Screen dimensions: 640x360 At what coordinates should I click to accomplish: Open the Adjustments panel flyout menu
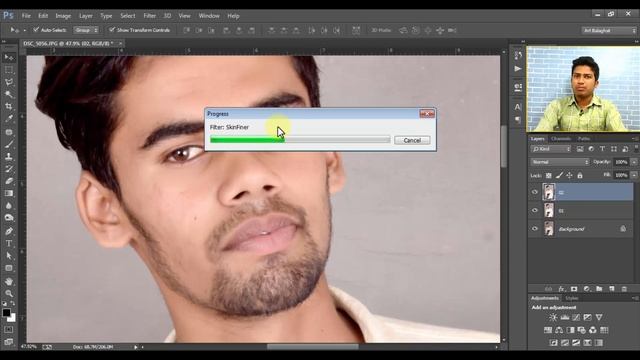635,298
